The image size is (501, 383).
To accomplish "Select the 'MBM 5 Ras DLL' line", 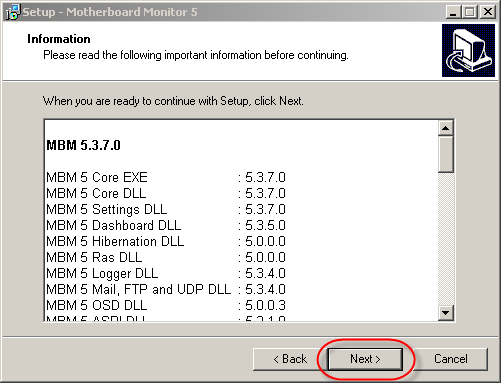I will (x=166, y=257).
